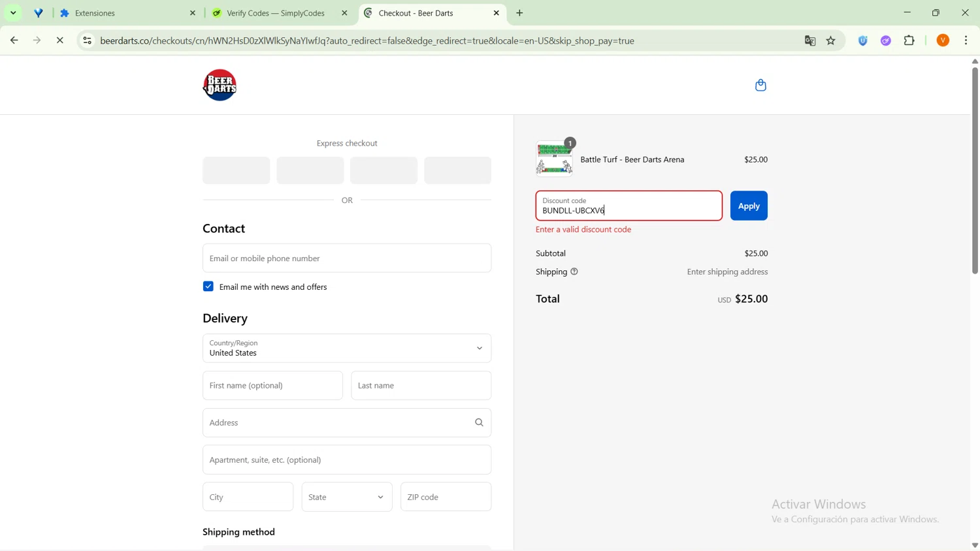Click the Enter a valid discount code error
This screenshot has height=551, width=980.
[x=583, y=230]
